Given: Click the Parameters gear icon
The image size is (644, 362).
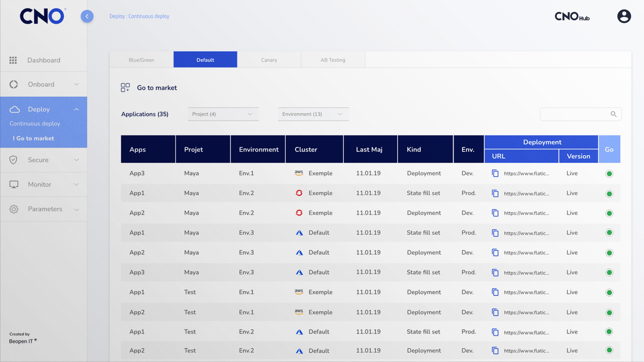Looking at the screenshot, I should 14,209.
